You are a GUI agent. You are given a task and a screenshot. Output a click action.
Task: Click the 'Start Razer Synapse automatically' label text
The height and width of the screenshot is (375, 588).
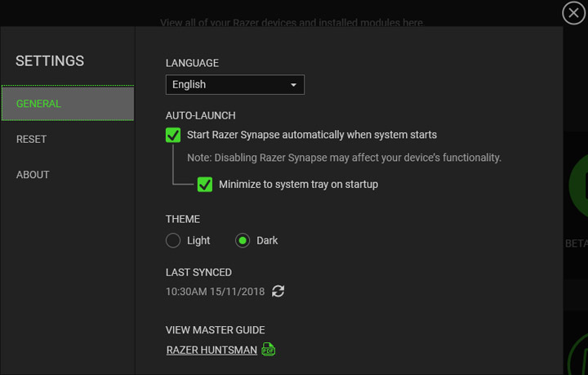pos(312,135)
